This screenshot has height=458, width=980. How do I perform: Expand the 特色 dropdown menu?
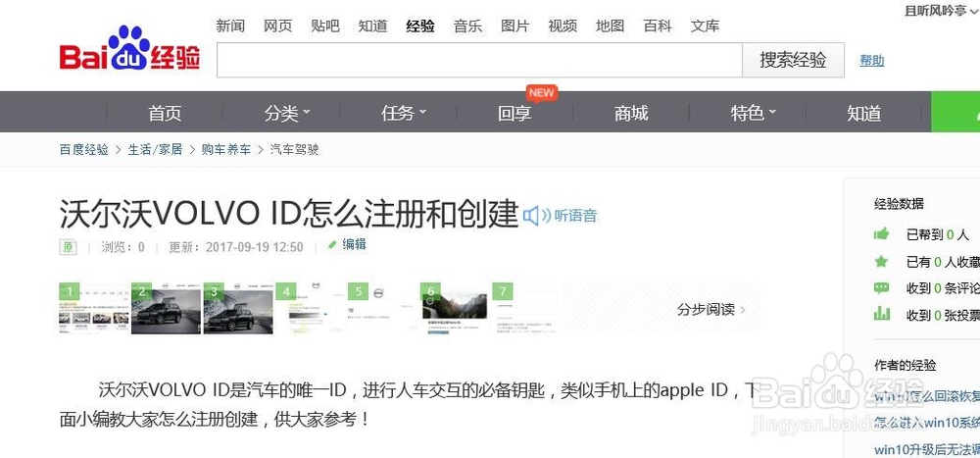[754, 113]
